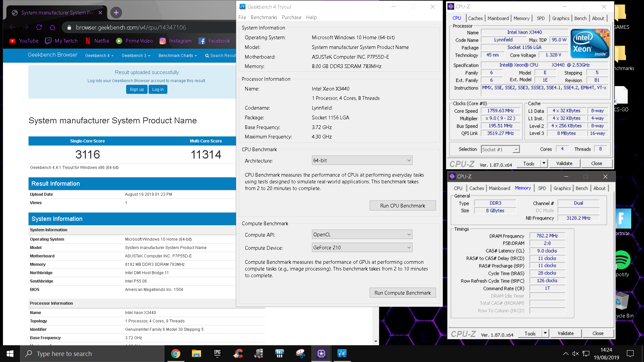
Task: Click the taskbar search box
Action: point(92,354)
